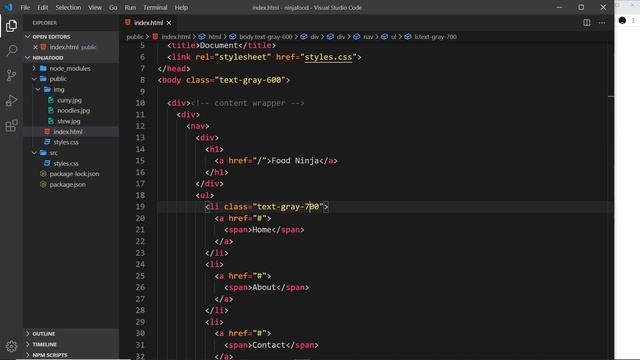Open package-lock.json file
Image resolution: width=640 pixels, height=360 pixels.
click(74, 174)
